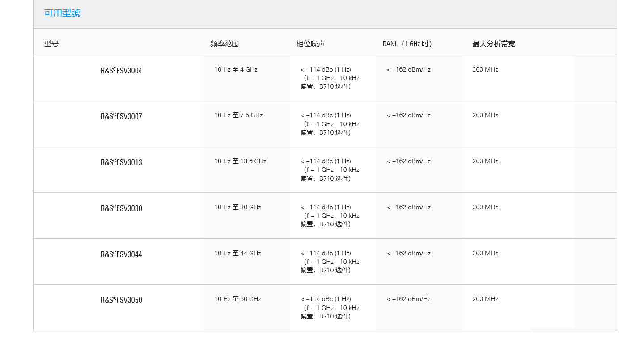Click the 10 Hz 至 50 GHz cell

(x=237, y=299)
